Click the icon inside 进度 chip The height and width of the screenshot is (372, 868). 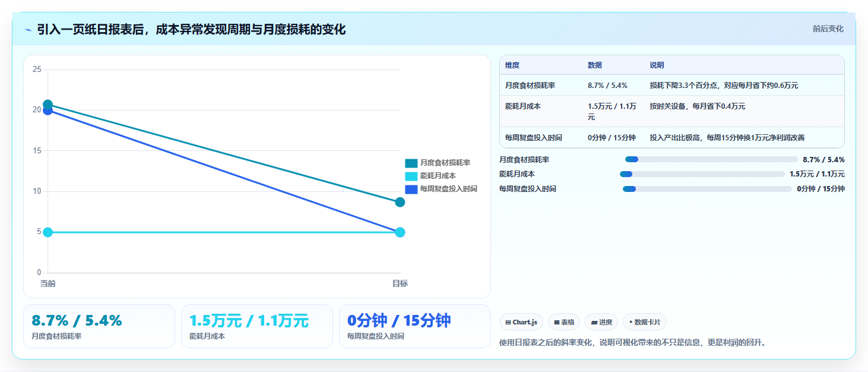(594, 323)
